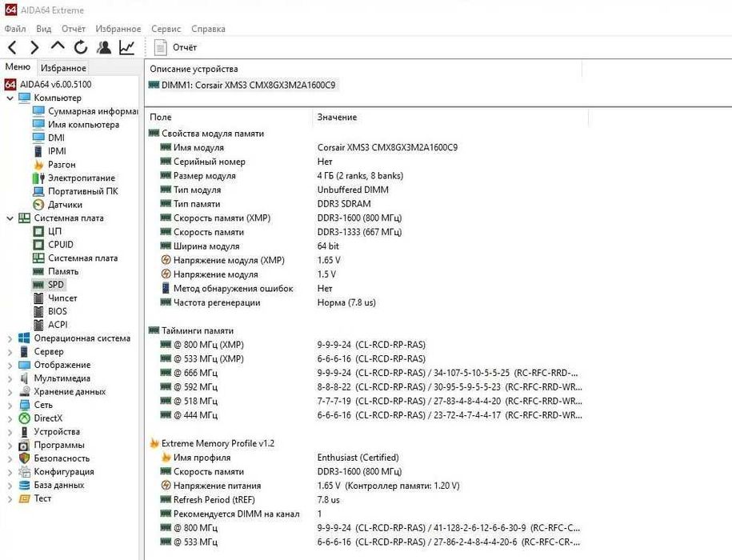Click the Тест icon
Image resolution: width=732 pixels, height=560 pixels.
24,499
